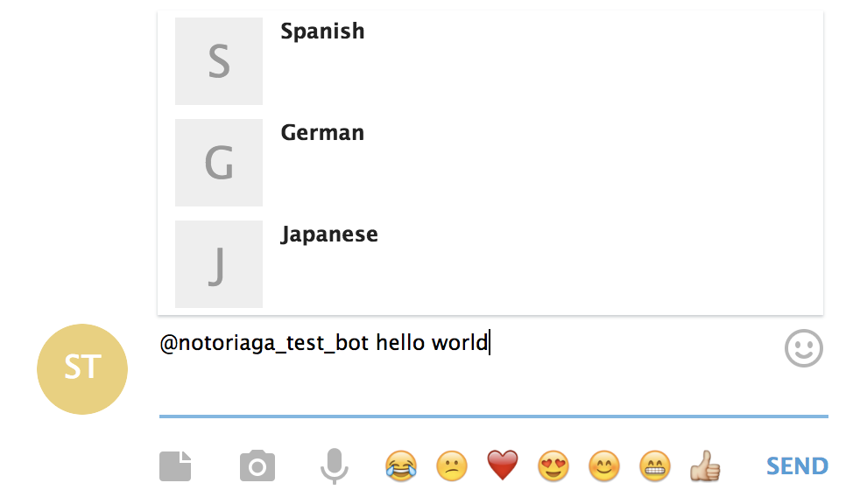The width and height of the screenshot is (860, 504).
Task: Insert the grimacing grin emoji
Action: click(x=654, y=465)
